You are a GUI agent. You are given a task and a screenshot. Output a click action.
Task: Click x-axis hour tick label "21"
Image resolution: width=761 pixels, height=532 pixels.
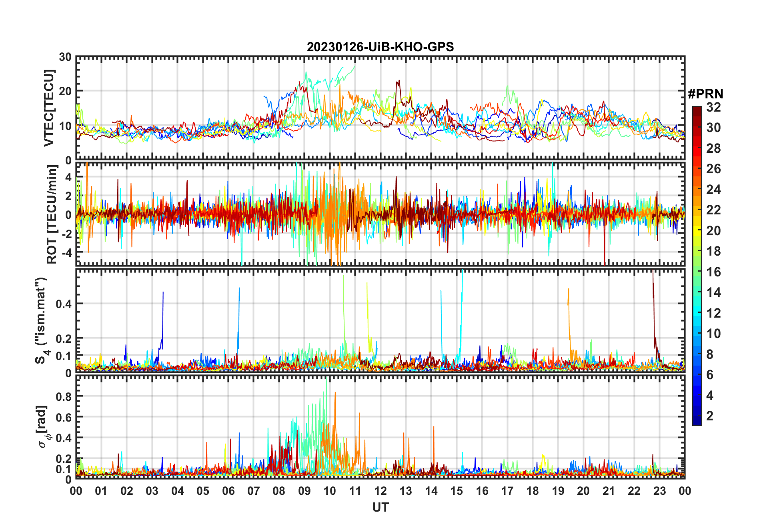click(x=609, y=491)
